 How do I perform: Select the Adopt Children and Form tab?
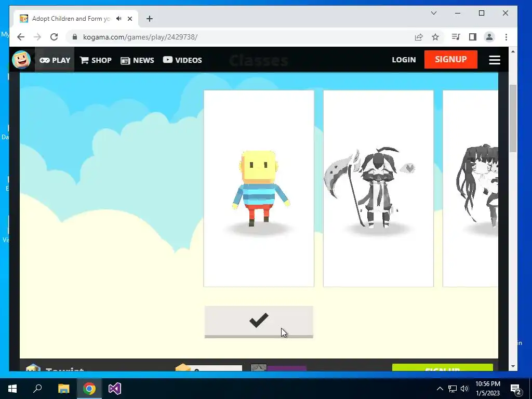(76, 19)
